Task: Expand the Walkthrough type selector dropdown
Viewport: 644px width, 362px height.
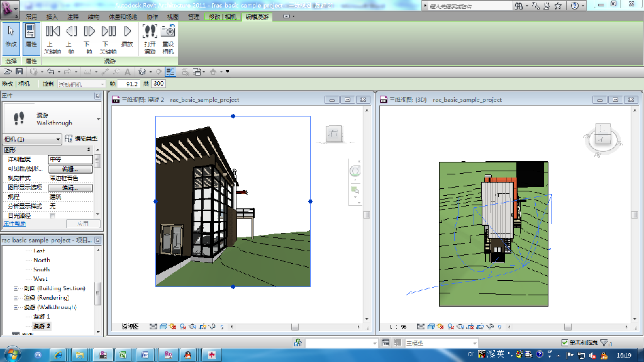Action: click(98, 119)
